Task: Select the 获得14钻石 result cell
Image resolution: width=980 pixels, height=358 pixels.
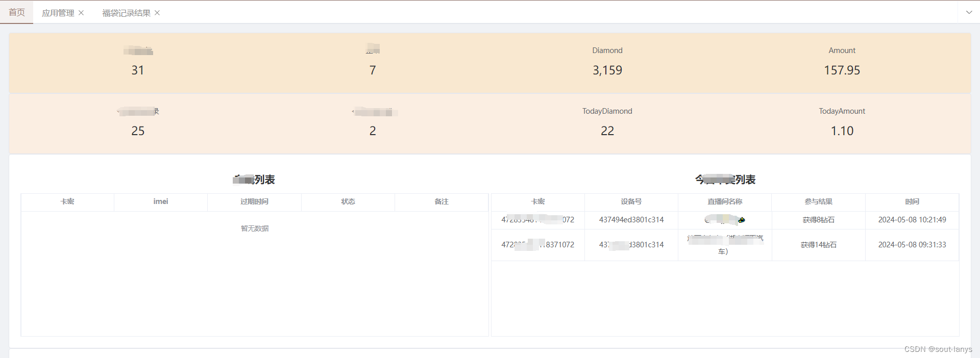Action: [819, 245]
